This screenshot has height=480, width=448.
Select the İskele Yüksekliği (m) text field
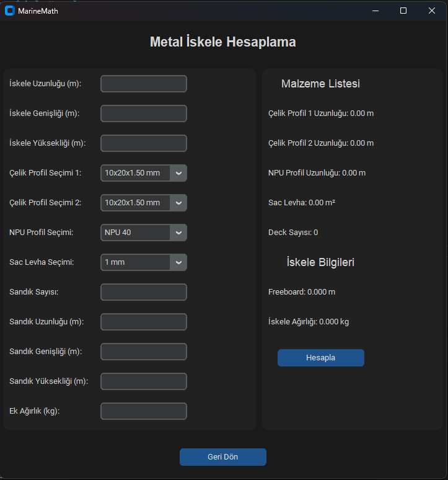coord(143,143)
